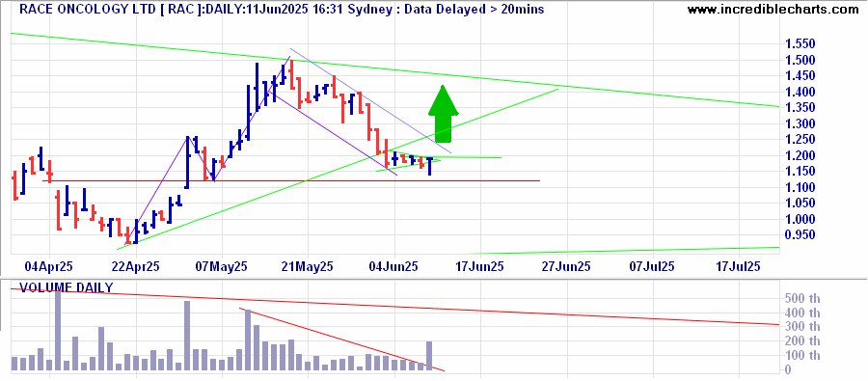Click the 27Jun25 date label

567,266
